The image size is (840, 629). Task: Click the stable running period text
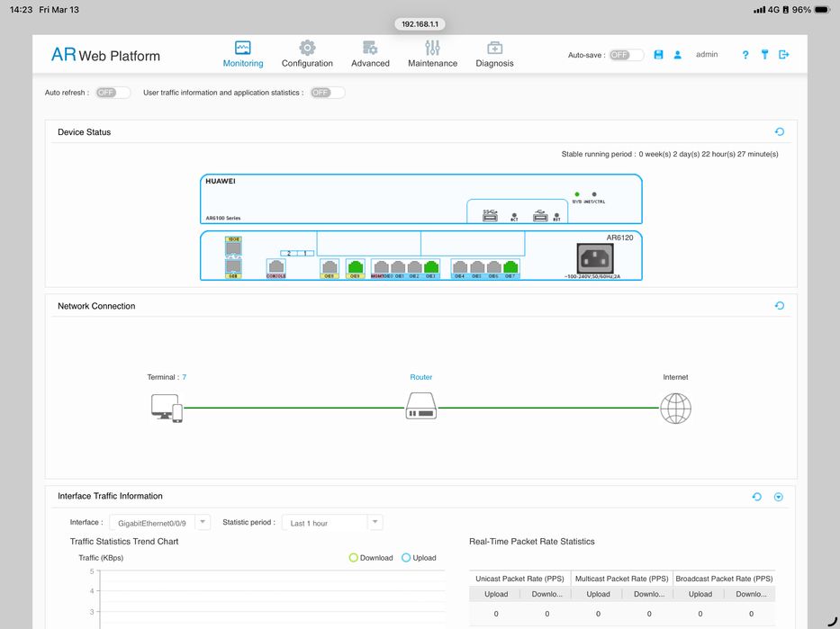pyautogui.click(x=670, y=154)
